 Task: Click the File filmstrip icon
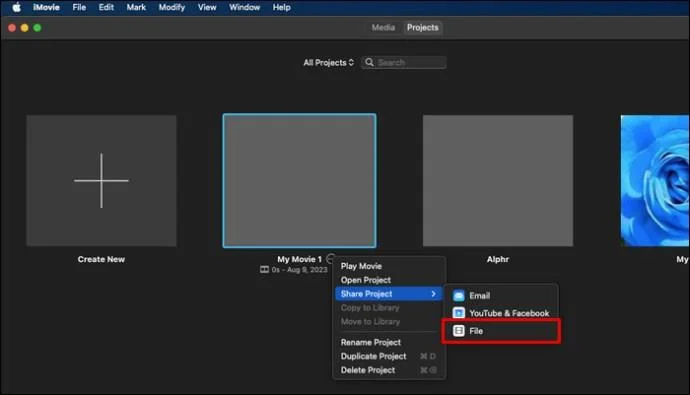tap(459, 331)
